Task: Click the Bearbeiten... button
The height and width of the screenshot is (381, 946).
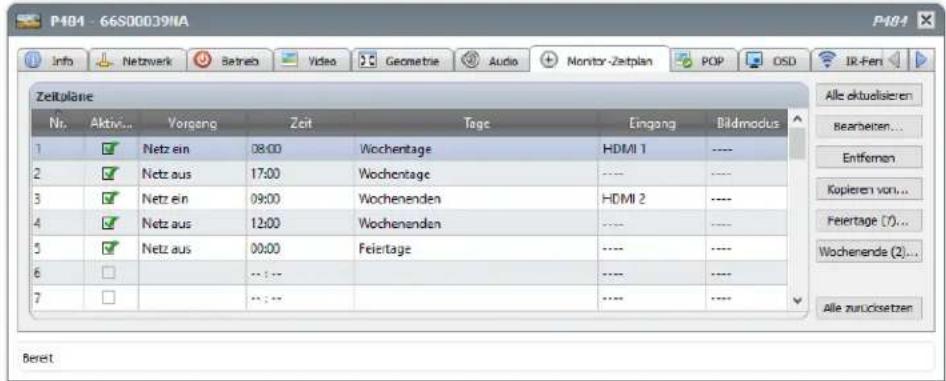Action: [869, 127]
